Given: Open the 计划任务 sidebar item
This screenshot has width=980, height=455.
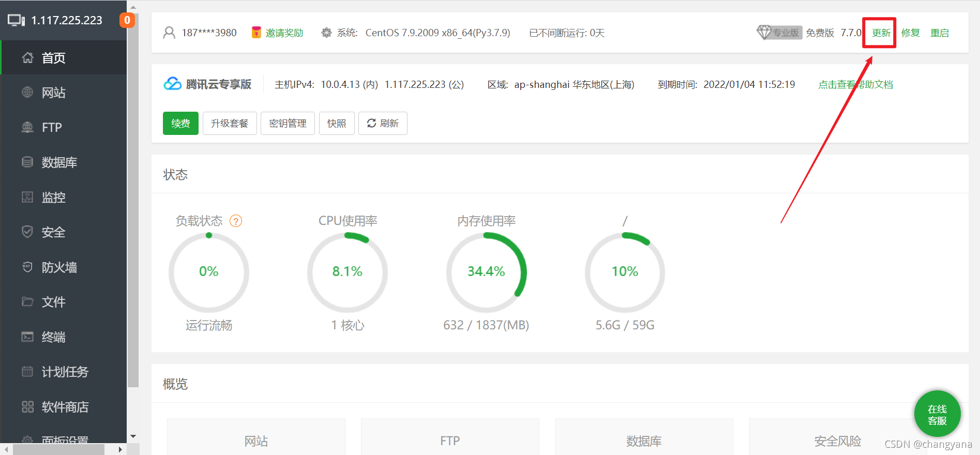Looking at the screenshot, I should pyautogui.click(x=64, y=372).
